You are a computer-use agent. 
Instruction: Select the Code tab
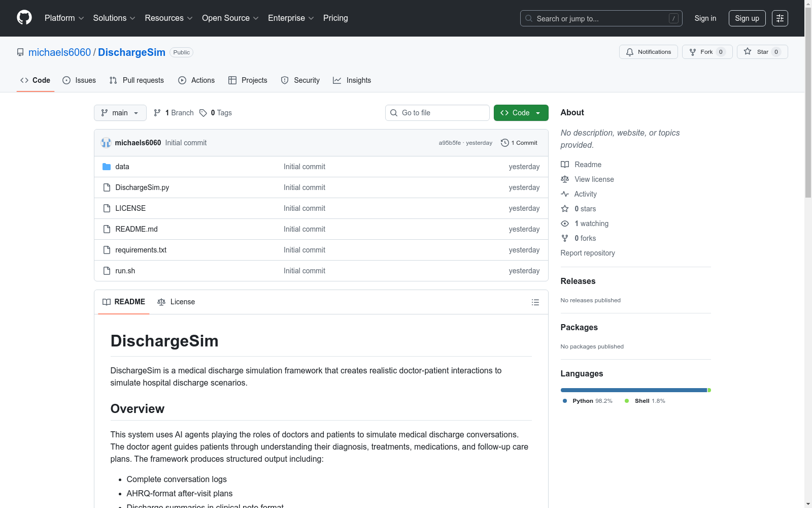coord(36,80)
